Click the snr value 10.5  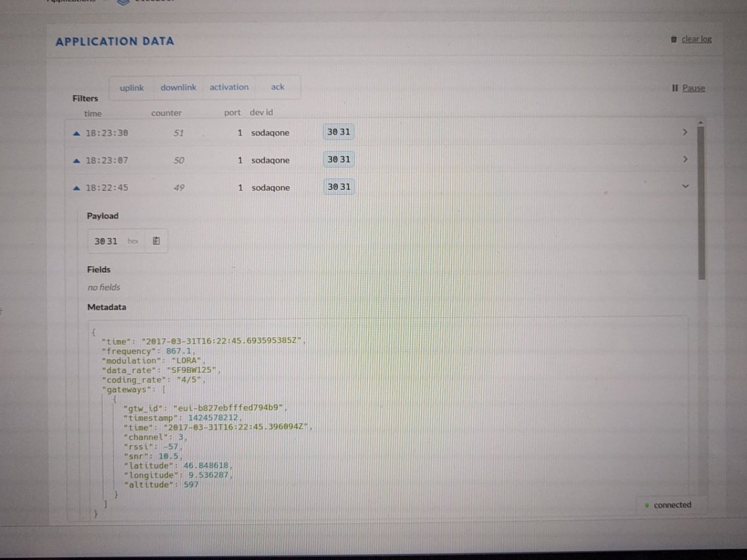click(x=167, y=456)
